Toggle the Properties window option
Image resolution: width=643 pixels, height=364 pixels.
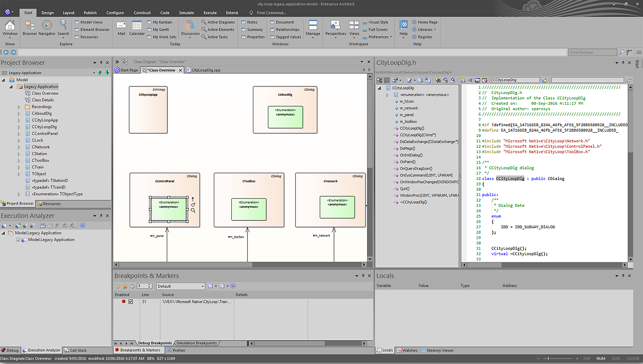pyautogui.click(x=253, y=37)
